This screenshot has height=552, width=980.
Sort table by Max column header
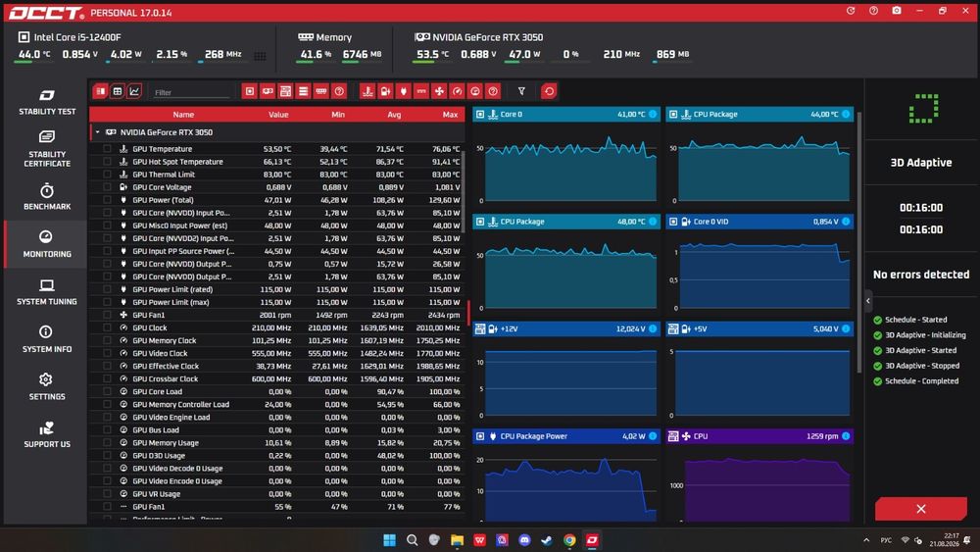click(x=450, y=115)
